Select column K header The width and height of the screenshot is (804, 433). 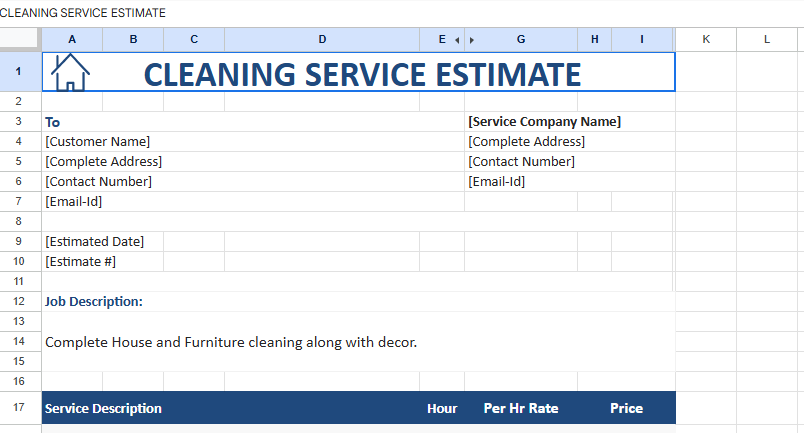pos(706,39)
